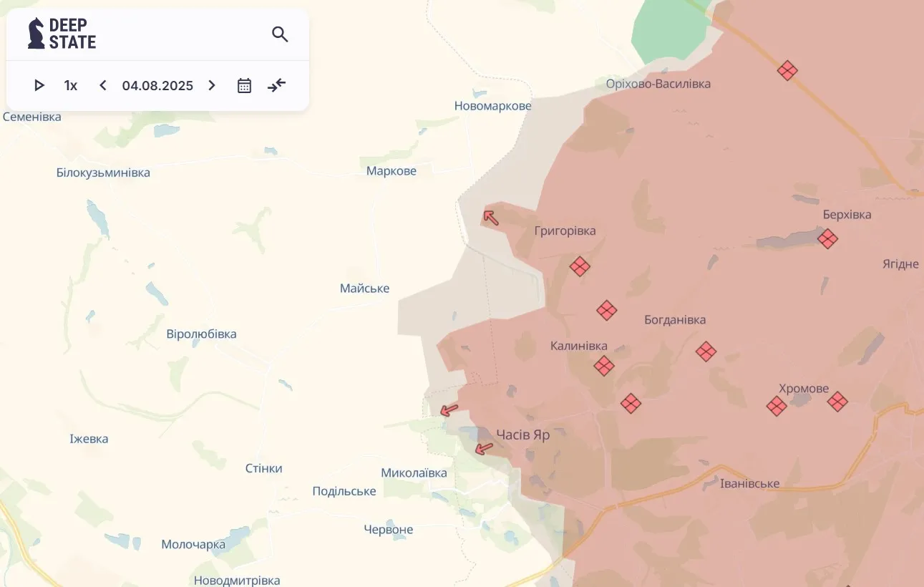This screenshot has width=924, height=587.
Task: Select the clash marker beside Khromove label
Action: (x=836, y=402)
